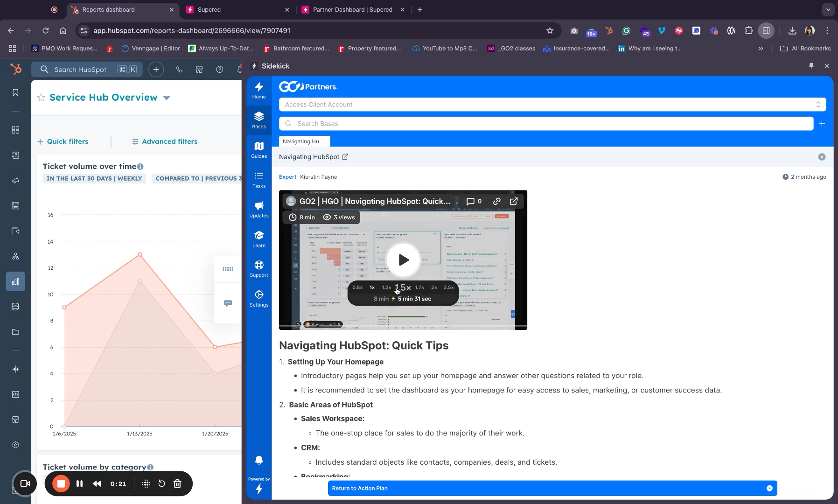Screen dimensions: 838x504
Task: Open Learn in Sidekick sidebar
Action: pyautogui.click(x=259, y=239)
